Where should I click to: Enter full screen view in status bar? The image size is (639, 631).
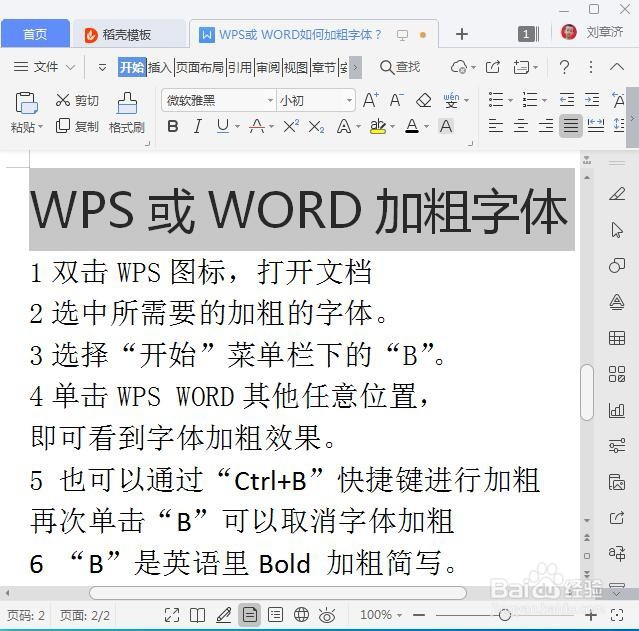click(x=172, y=615)
